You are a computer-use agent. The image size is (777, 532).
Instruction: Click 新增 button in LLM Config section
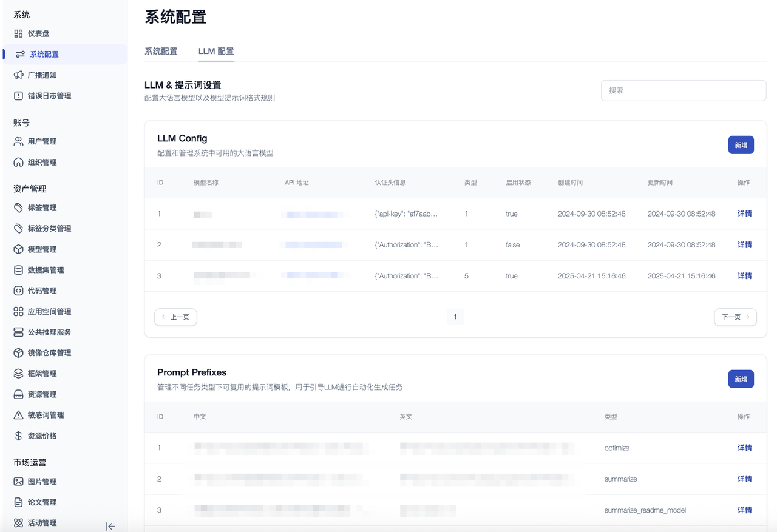(x=741, y=145)
